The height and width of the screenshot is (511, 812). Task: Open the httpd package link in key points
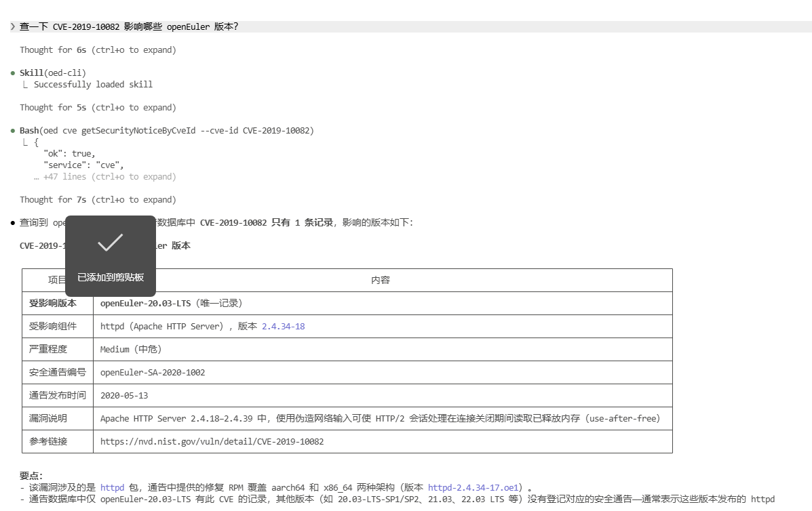point(113,487)
